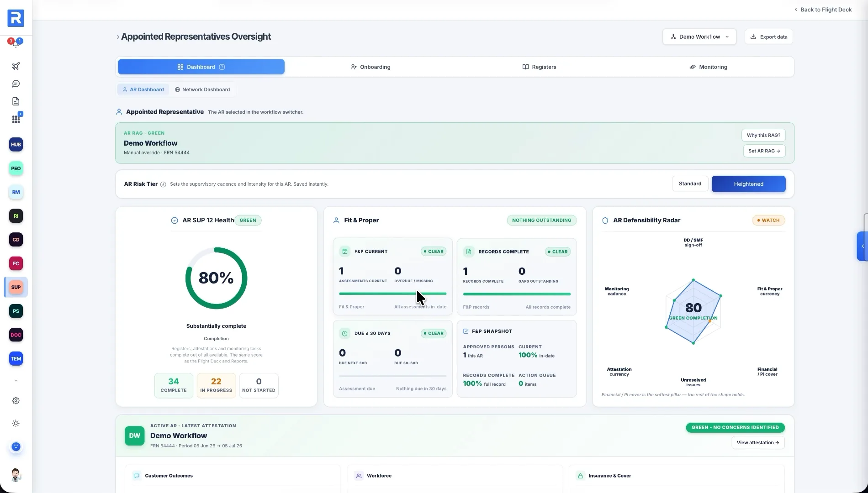Viewport: 868px width, 493px height.
Task: Open the rocket Flight Deck sidebar icon
Action: 16,66
